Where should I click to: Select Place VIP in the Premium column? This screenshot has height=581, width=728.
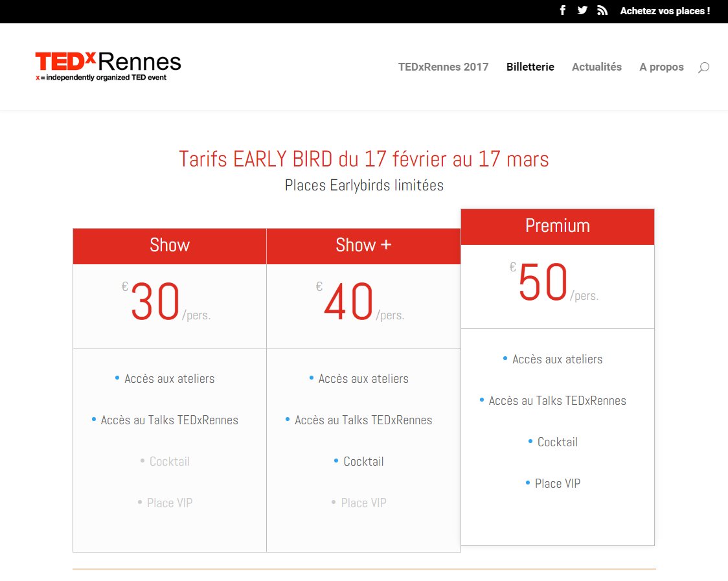[x=557, y=483]
